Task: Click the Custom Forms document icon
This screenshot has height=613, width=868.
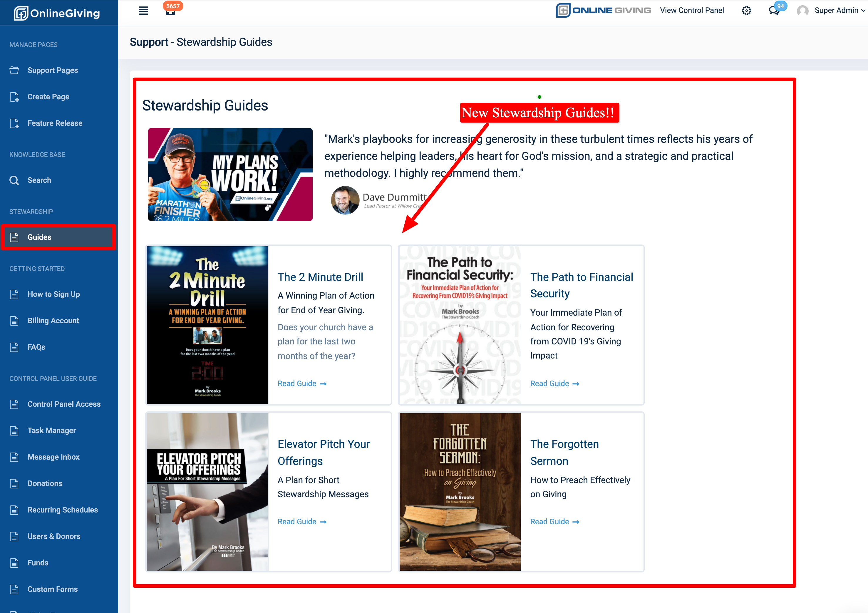Action: 14,589
